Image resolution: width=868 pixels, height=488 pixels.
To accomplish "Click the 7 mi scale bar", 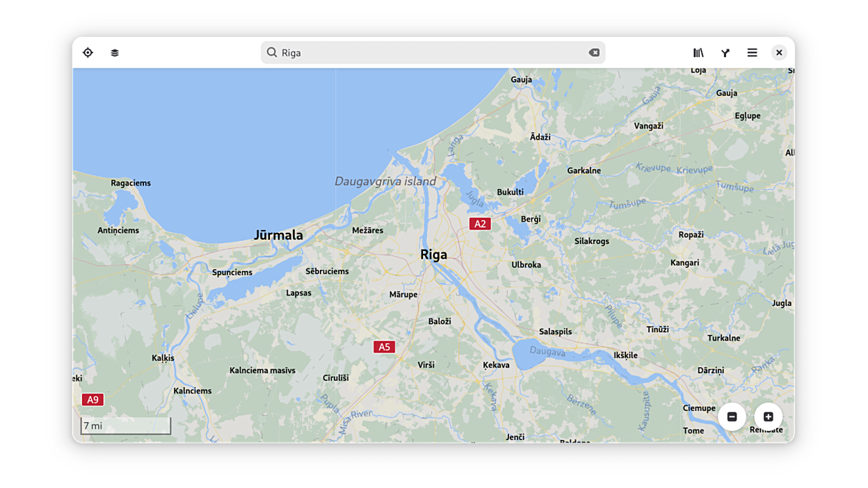I will pyautogui.click(x=125, y=426).
